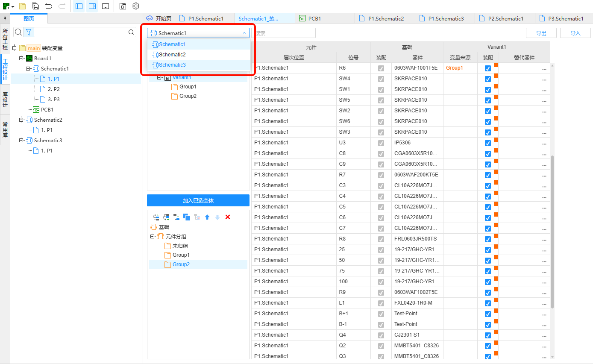
Task: Click the orange marker beside SW4 row
Action: click(x=496, y=76)
